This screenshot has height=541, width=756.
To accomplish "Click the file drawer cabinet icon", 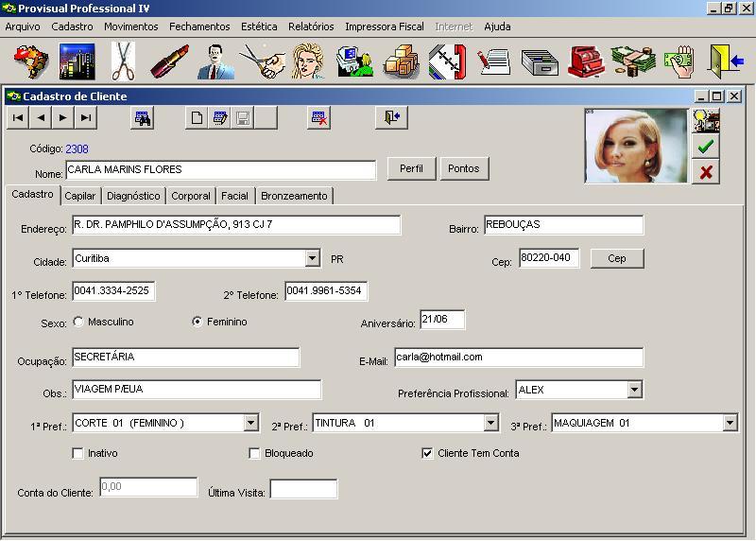I will [x=540, y=61].
